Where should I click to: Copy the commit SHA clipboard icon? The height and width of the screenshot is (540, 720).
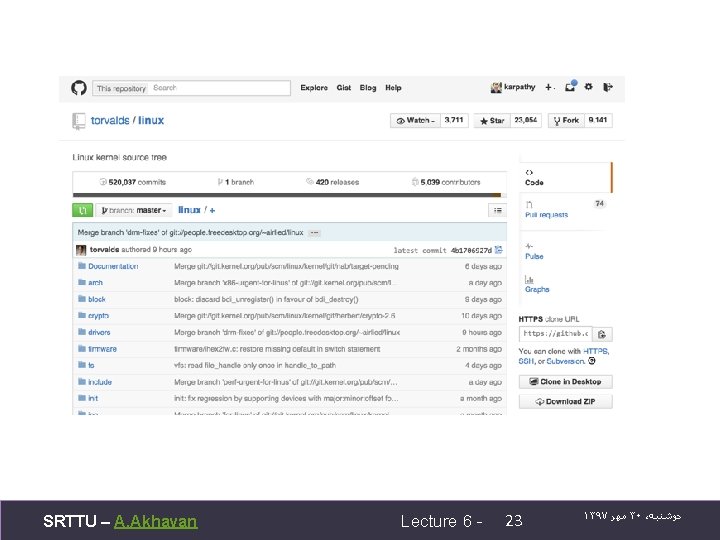point(499,250)
